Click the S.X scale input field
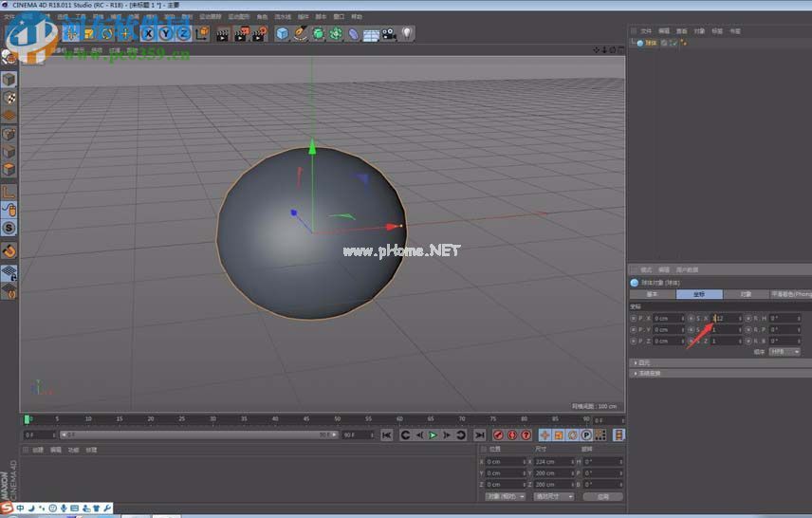This screenshot has height=518, width=812. pyautogui.click(x=729, y=318)
